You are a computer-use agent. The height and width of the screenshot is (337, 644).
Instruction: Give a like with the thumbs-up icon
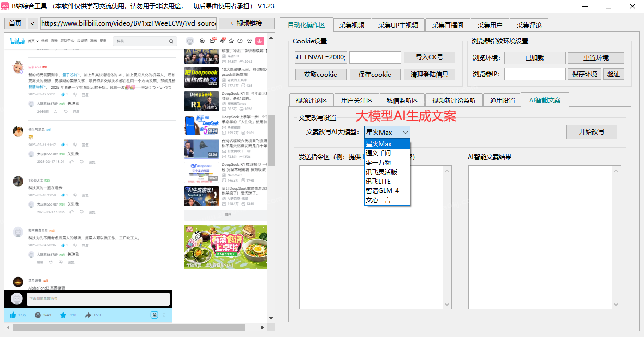tap(13, 315)
